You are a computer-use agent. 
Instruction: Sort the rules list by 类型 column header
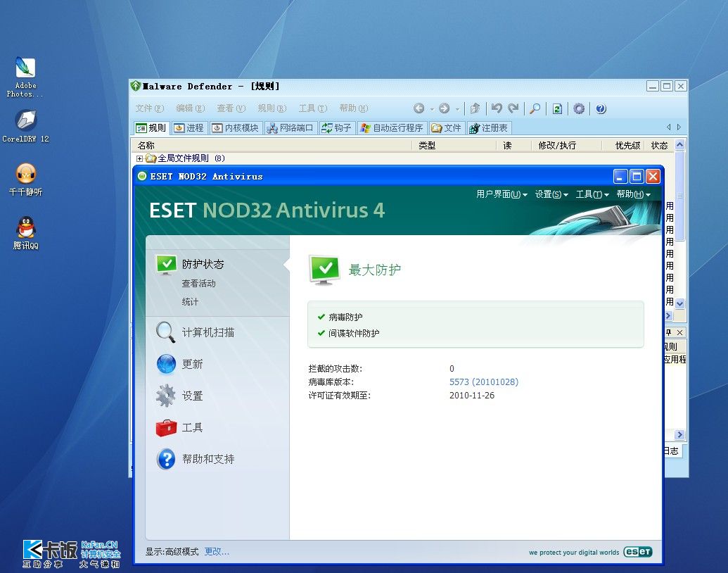[454, 146]
